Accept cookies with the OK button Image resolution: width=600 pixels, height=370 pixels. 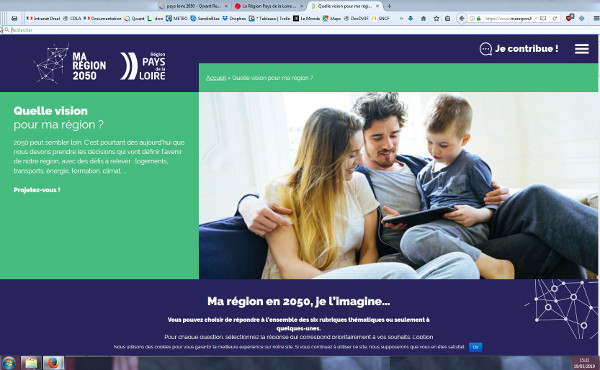tap(475, 347)
